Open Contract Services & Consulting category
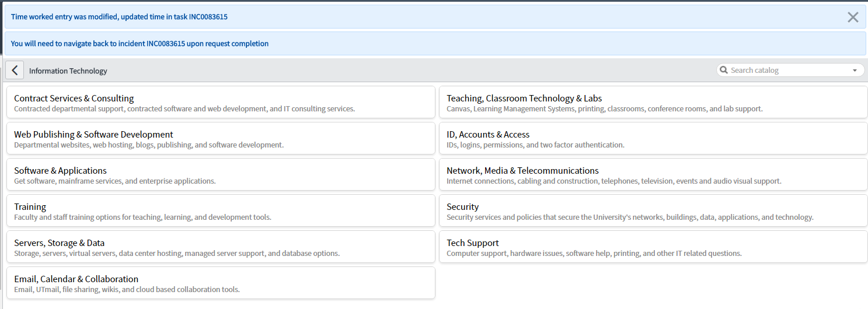 point(221,103)
